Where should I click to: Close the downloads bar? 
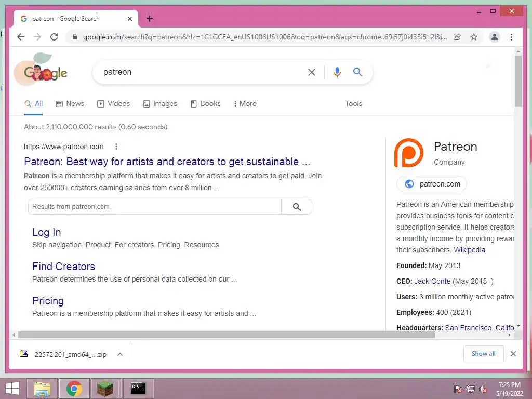[x=513, y=354]
